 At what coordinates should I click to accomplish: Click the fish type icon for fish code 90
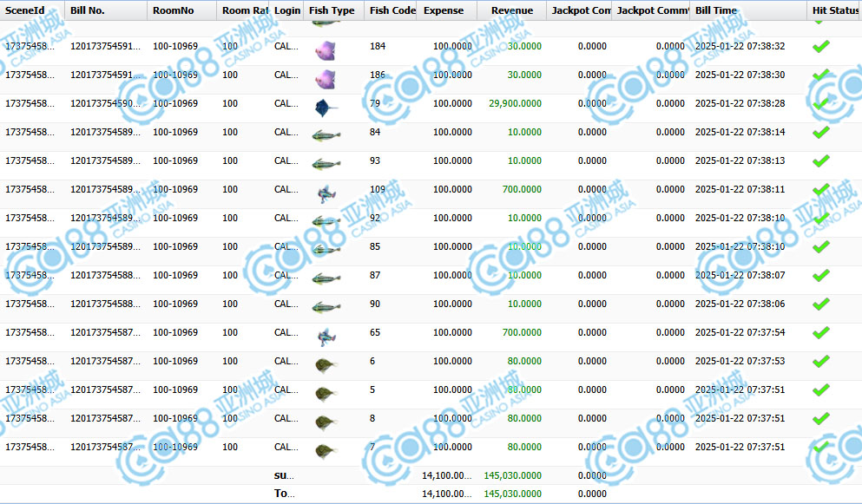(326, 307)
